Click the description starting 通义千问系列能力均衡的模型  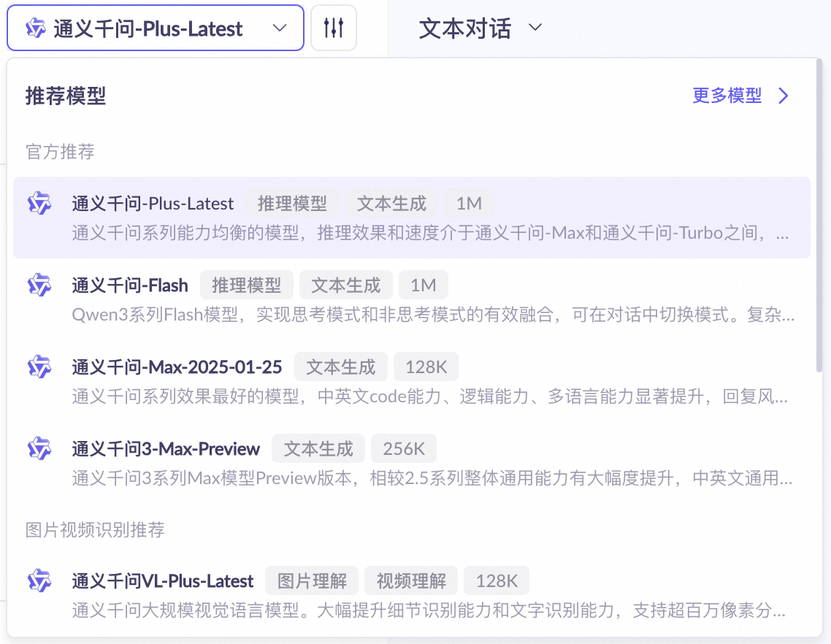(x=430, y=233)
